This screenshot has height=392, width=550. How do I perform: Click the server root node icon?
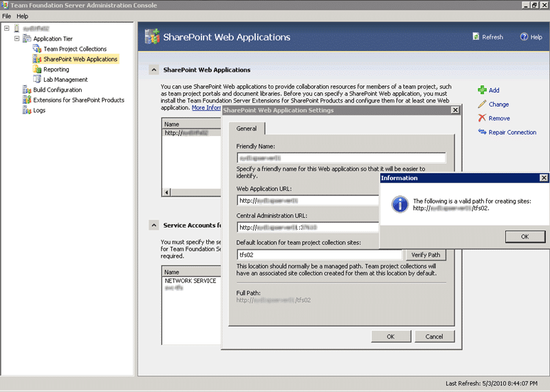pyautogui.click(x=16, y=28)
